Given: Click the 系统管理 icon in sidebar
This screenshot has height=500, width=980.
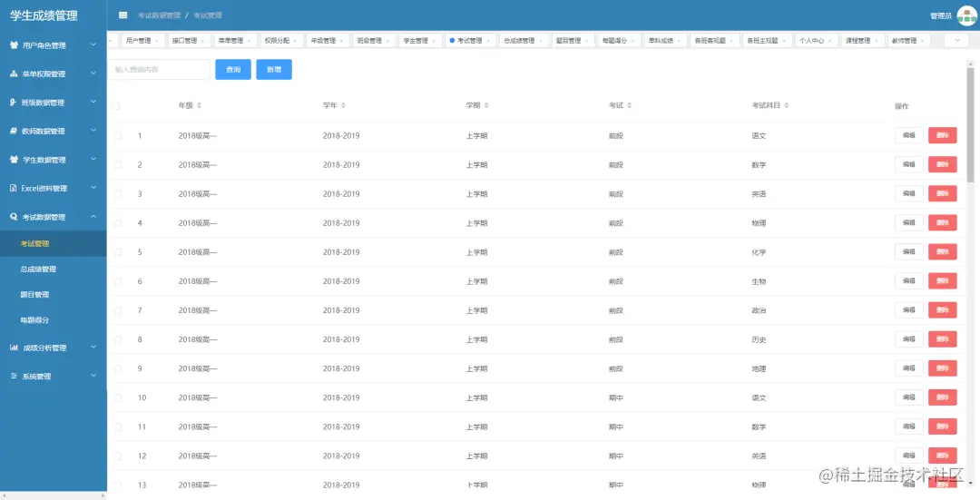Looking at the screenshot, I should pos(14,377).
